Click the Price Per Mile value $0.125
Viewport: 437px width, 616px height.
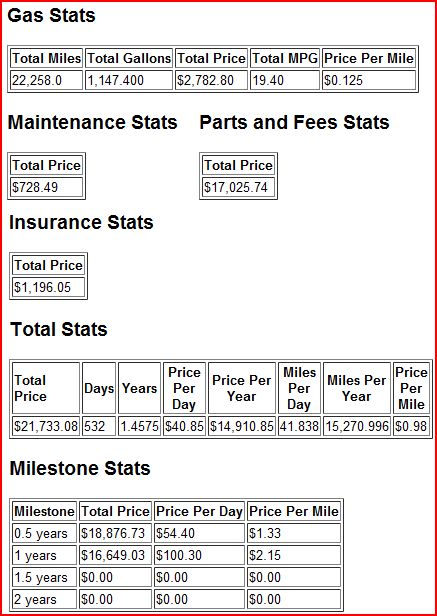(369, 81)
